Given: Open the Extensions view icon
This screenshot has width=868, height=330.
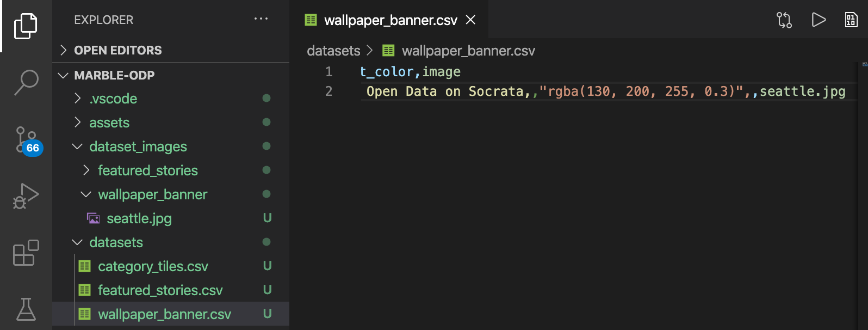Looking at the screenshot, I should (26, 253).
